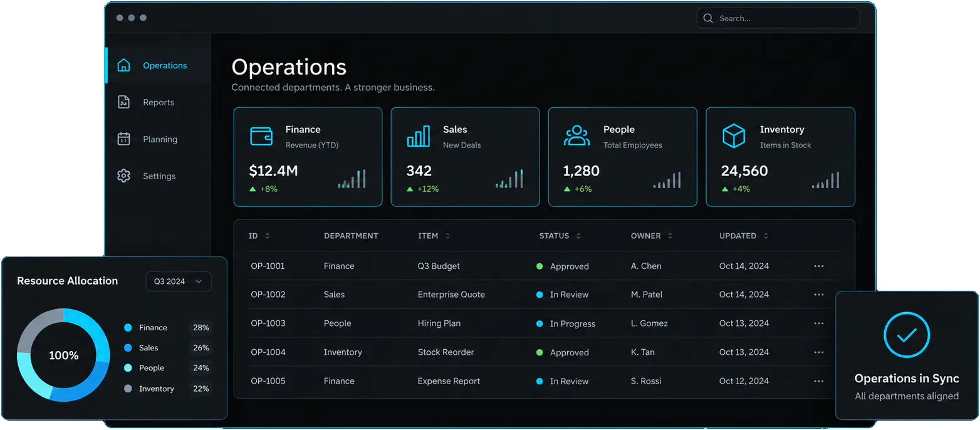Click the Operations home icon in sidebar

click(x=123, y=65)
